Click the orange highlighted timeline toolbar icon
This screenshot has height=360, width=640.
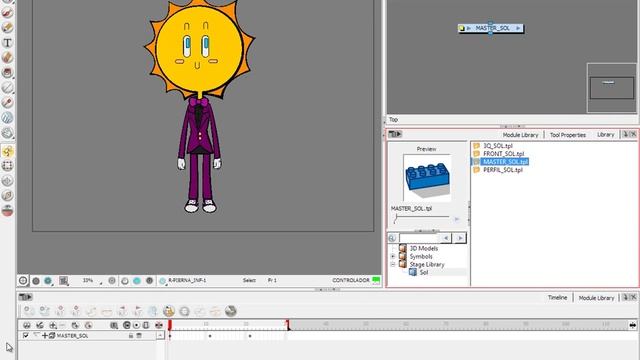[169, 311]
